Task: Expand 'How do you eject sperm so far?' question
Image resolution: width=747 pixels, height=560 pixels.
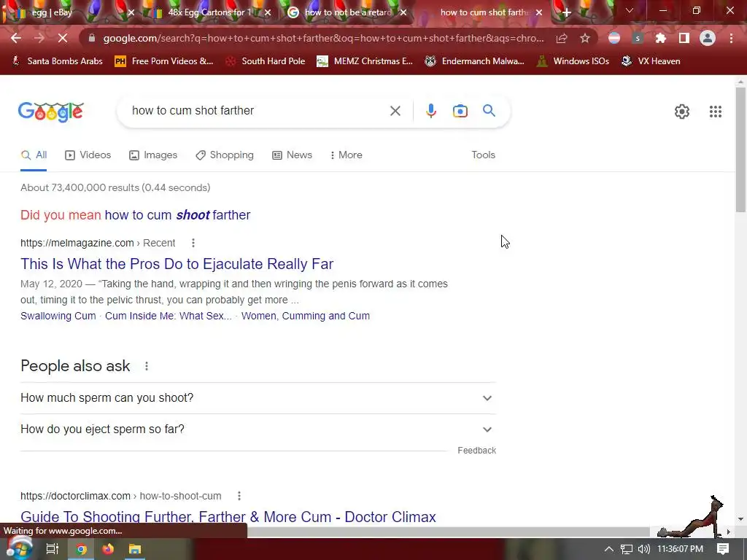Action: [x=258, y=429]
